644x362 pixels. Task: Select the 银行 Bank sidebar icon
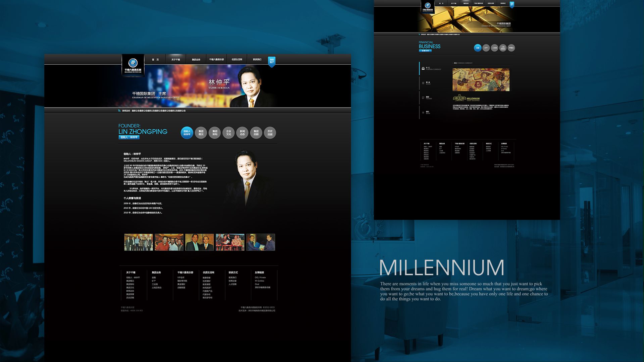pos(423,113)
